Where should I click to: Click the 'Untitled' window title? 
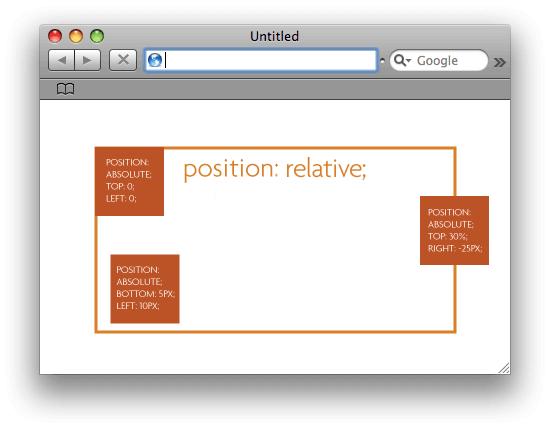pos(274,36)
